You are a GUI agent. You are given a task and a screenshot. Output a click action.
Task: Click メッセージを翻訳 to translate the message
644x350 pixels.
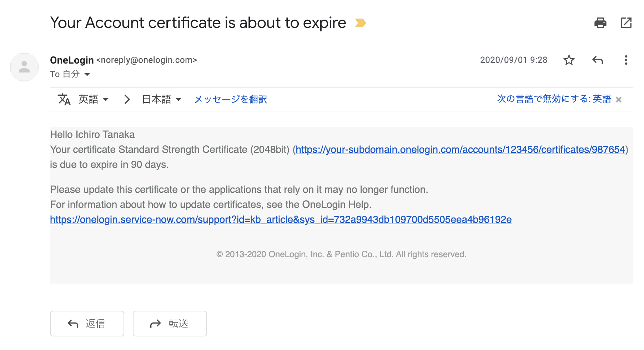[231, 99]
